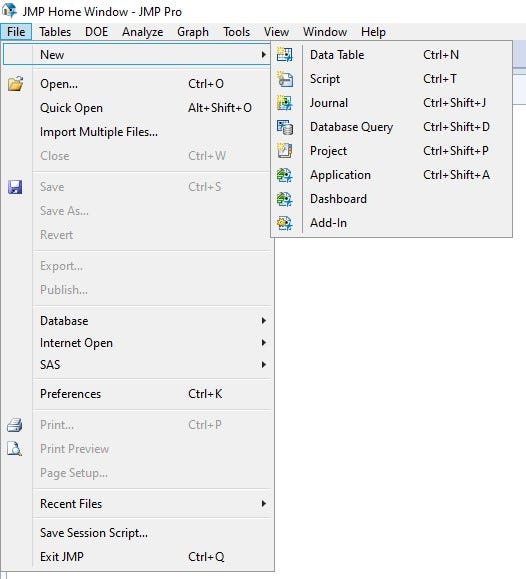Viewport: 526px width, 579px height.
Task: Open the File menu
Action: click(x=16, y=32)
